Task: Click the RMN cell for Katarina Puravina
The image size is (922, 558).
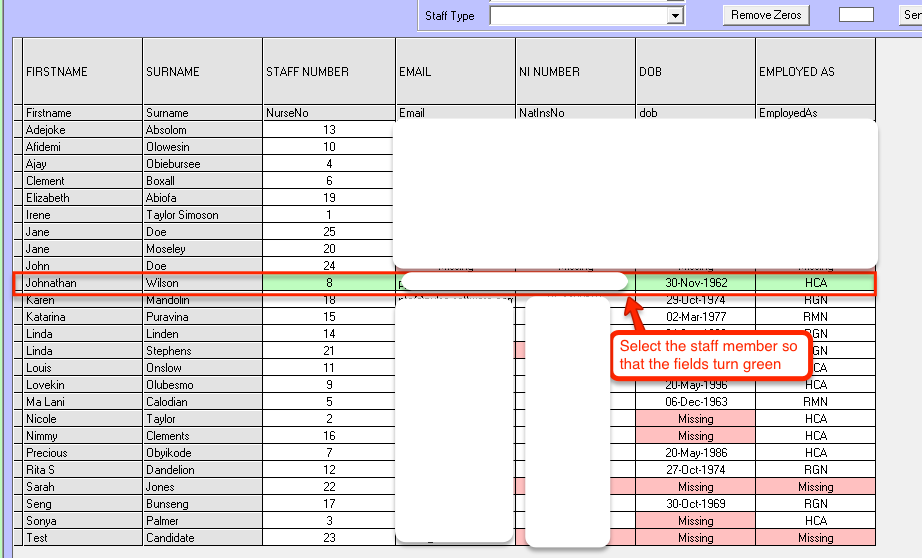Action: click(x=815, y=317)
